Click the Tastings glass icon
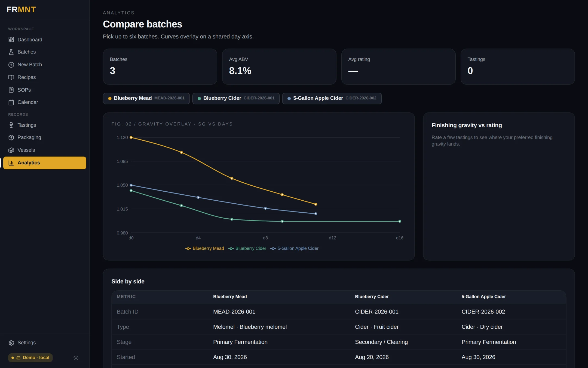 point(11,125)
